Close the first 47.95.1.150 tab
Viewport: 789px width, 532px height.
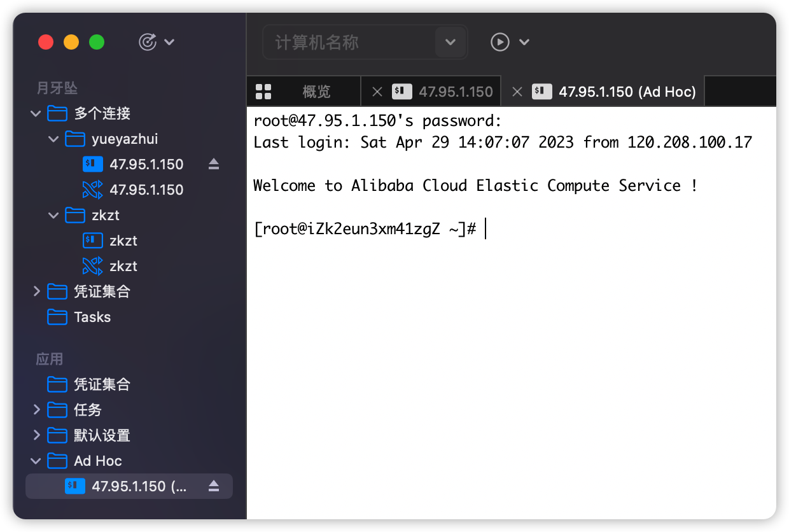(x=377, y=92)
